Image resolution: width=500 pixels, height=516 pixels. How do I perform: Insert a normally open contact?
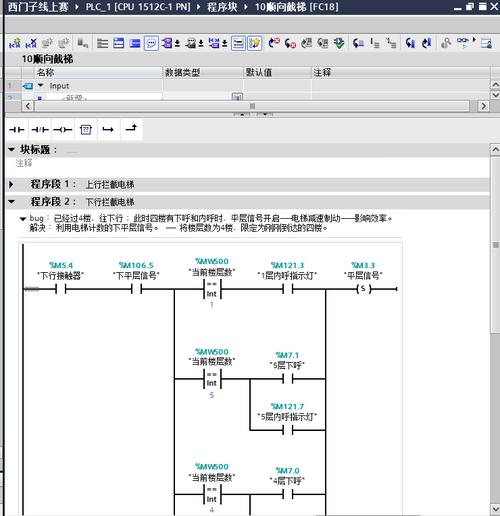pyautogui.click(x=17, y=130)
